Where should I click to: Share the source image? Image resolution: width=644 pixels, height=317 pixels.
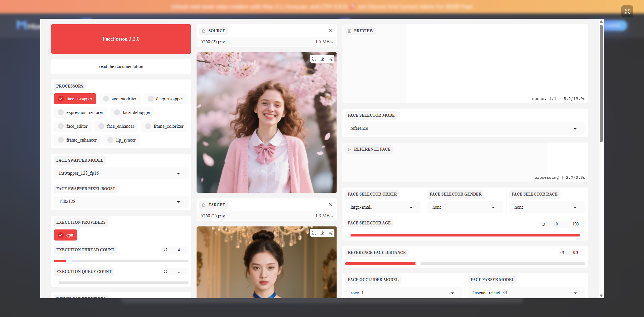pyautogui.click(x=330, y=59)
